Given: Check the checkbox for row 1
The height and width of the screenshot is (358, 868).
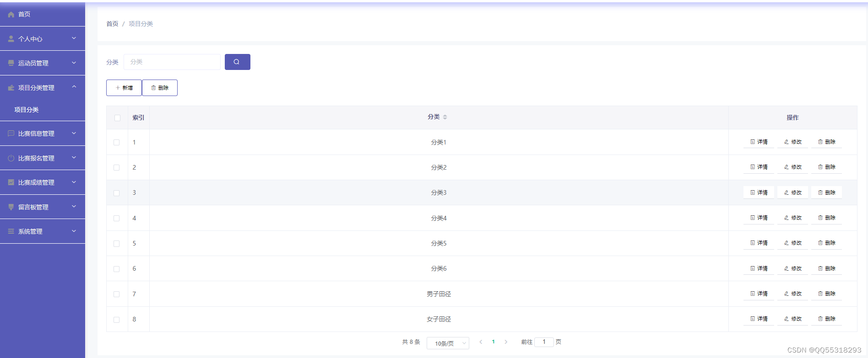Looking at the screenshot, I should tap(117, 143).
